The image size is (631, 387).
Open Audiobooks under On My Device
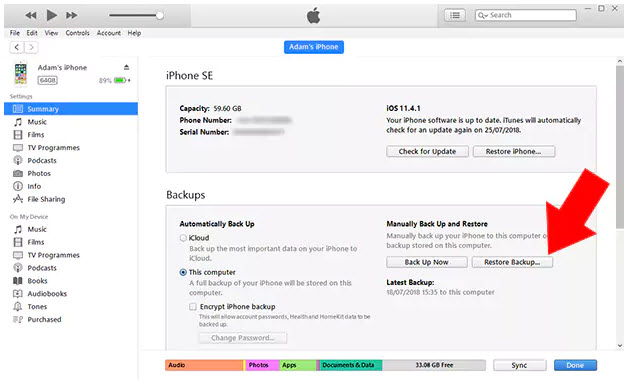click(47, 294)
